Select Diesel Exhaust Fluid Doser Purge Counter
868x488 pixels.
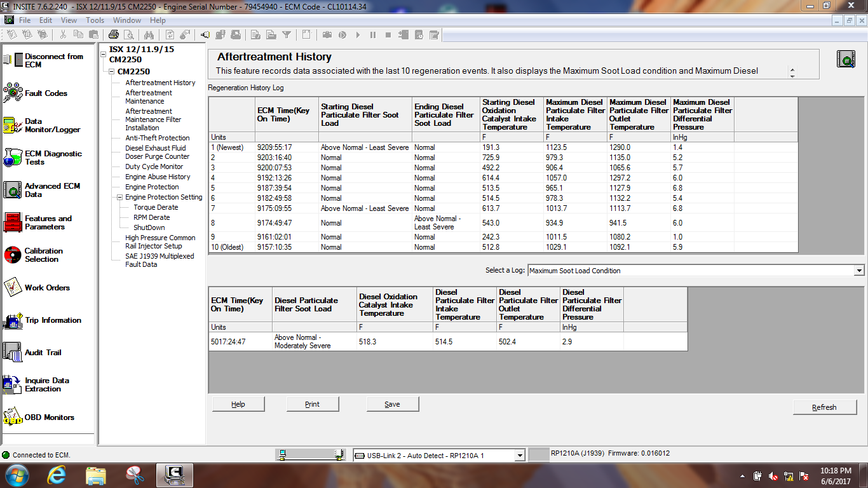coord(157,152)
